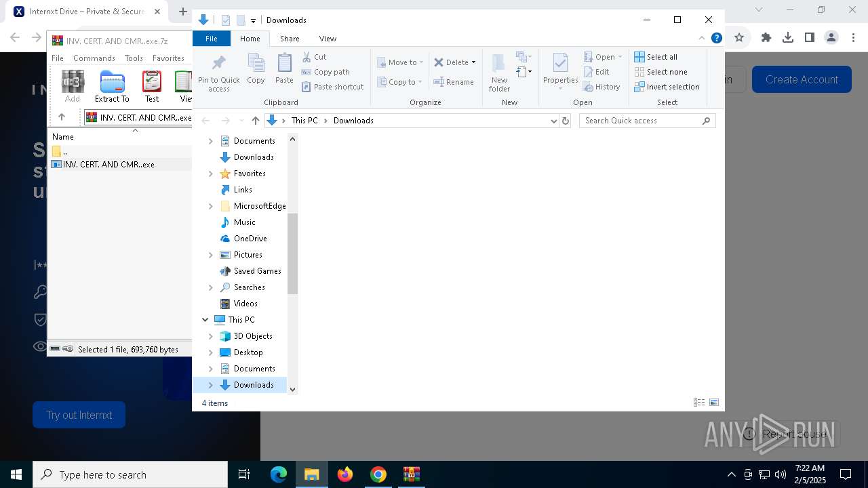The width and height of the screenshot is (868, 488).
Task: Click the Search Quick access field
Action: coord(648,121)
